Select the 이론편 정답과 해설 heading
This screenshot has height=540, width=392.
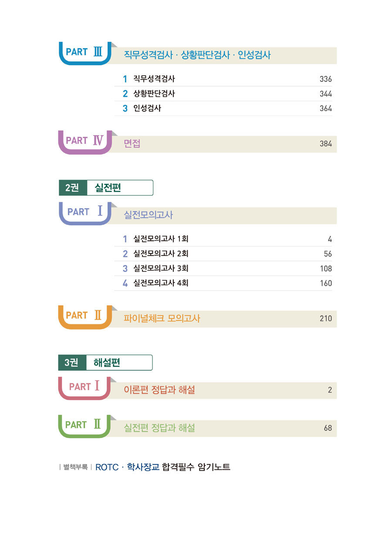[159, 390]
